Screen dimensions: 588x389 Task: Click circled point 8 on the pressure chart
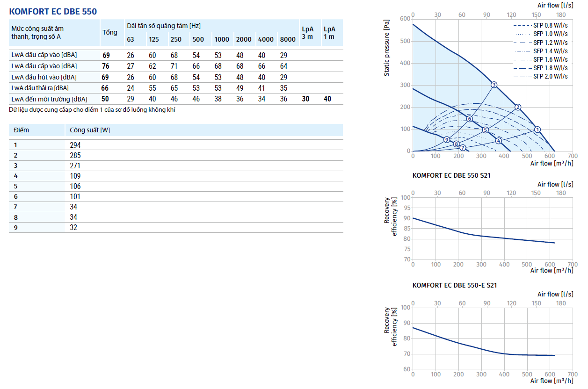456,144
